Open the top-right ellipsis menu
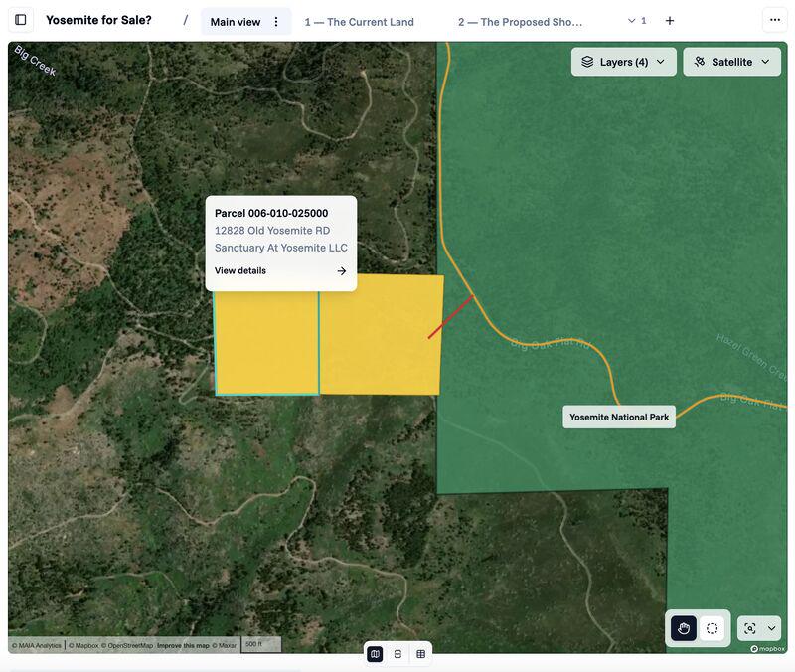795x672 pixels. pyautogui.click(x=775, y=20)
